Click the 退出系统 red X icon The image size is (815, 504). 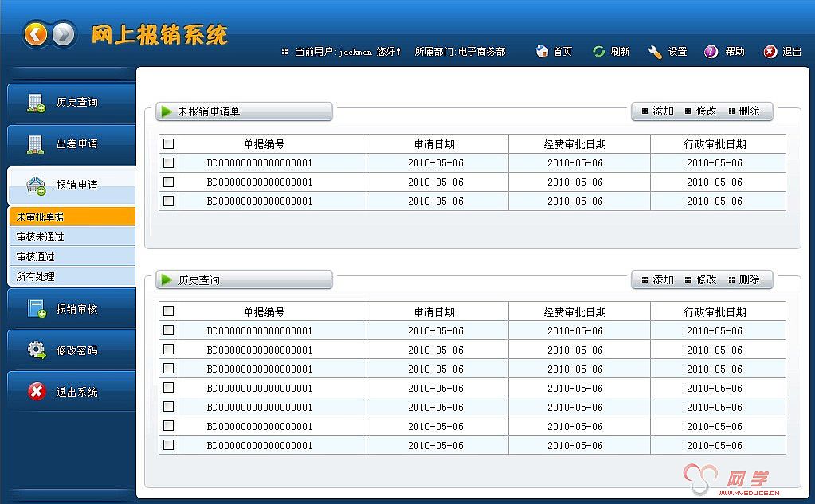click(x=37, y=391)
